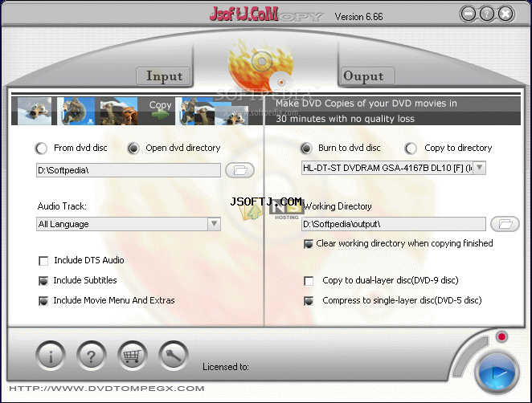Open settings with the wrench button
This screenshot has height=403, width=532.
pyautogui.click(x=174, y=356)
